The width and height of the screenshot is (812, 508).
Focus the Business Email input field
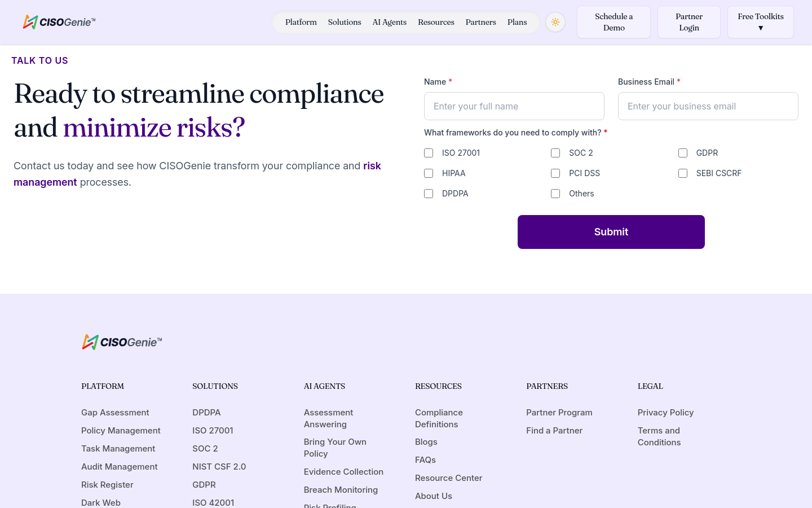coord(708,106)
